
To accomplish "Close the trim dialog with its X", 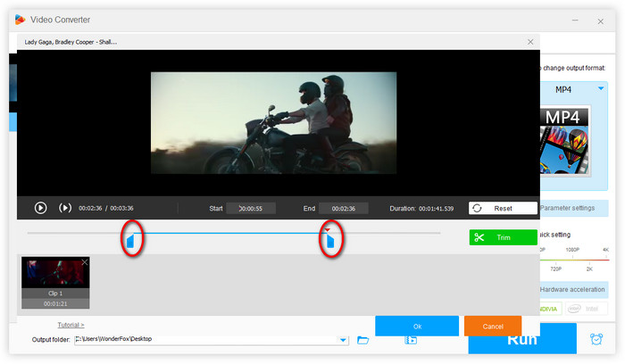I will (x=530, y=42).
